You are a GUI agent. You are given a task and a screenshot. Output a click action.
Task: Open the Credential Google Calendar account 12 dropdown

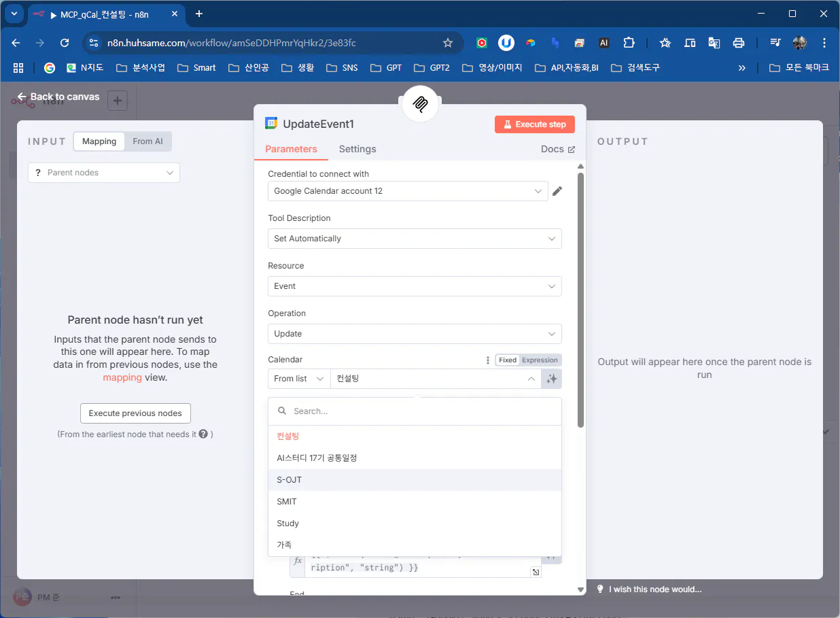click(408, 191)
